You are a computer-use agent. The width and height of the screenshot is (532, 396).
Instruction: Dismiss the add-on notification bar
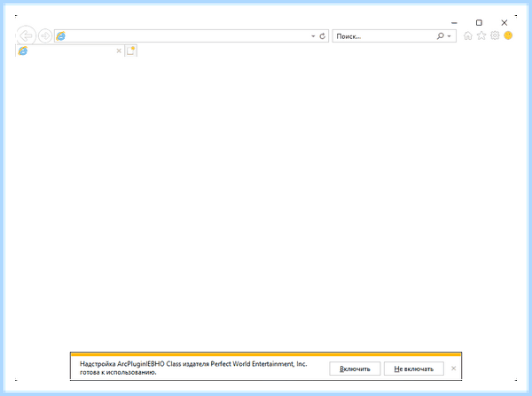[x=454, y=369]
